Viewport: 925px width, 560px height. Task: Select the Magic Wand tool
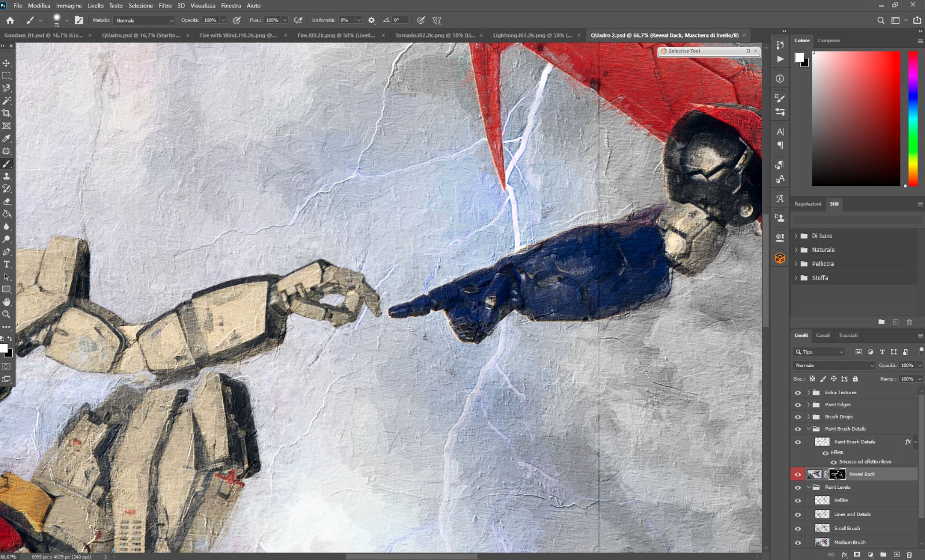tap(6, 101)
